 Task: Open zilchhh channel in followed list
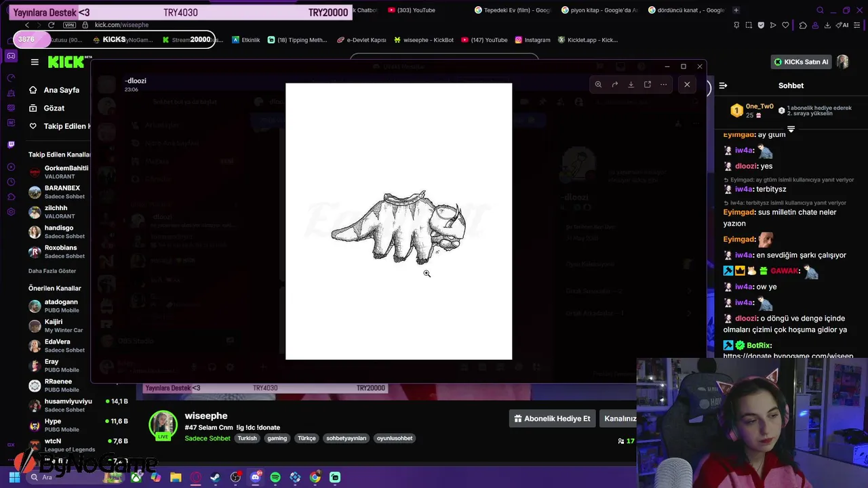click(x=59, y=212)
